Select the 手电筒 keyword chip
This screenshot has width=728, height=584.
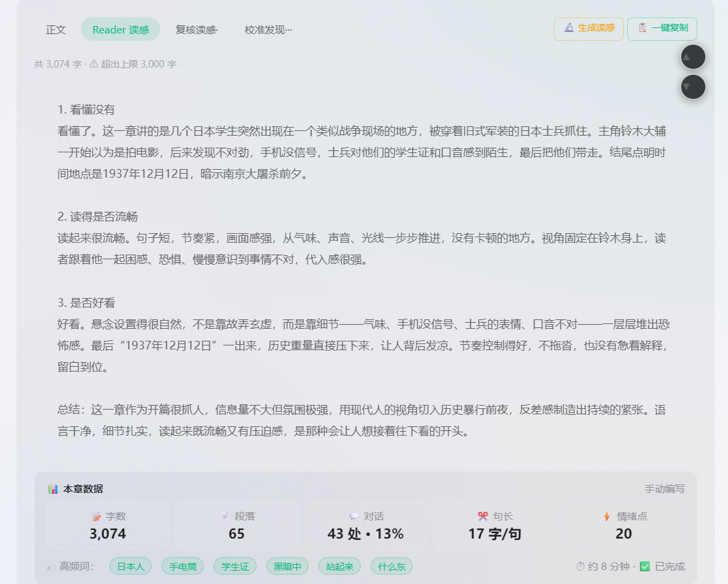point(182,567)
